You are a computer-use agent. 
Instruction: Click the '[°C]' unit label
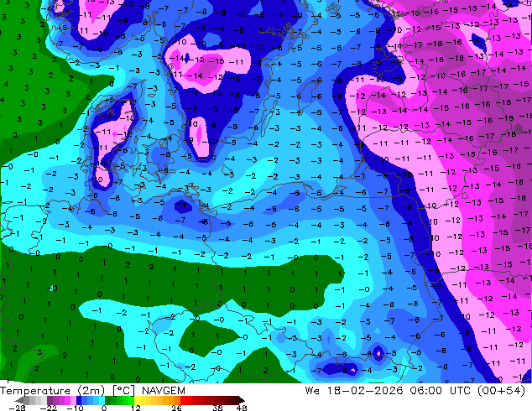pos(124,391)
